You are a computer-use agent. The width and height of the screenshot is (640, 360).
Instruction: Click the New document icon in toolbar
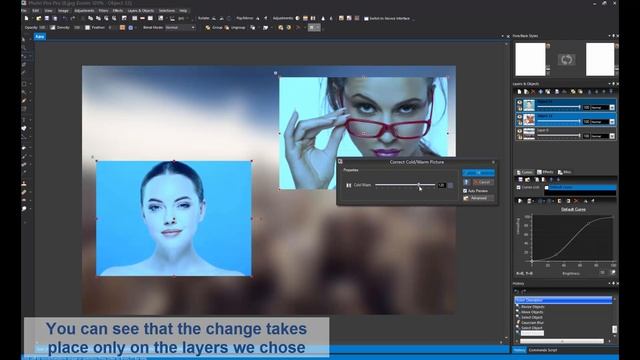pos(27,18)
